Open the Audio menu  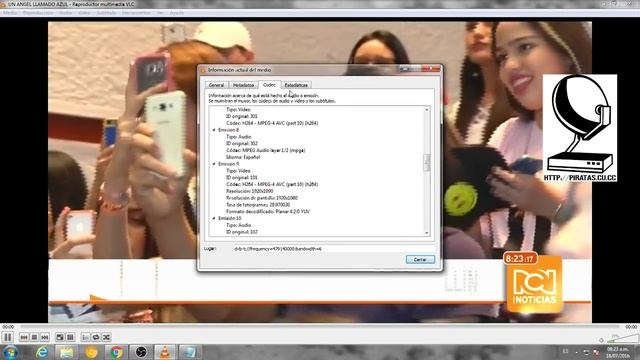(65, 13)
